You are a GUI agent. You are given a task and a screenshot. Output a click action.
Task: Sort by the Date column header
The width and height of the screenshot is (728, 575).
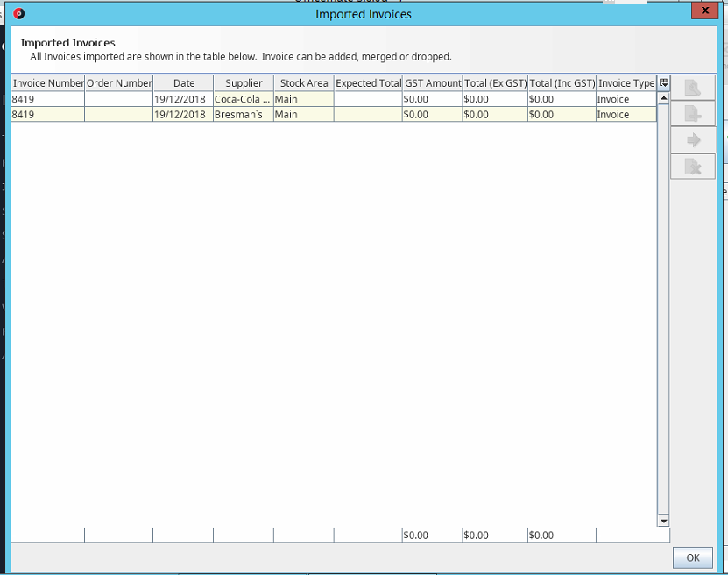[x=184, y=82]
